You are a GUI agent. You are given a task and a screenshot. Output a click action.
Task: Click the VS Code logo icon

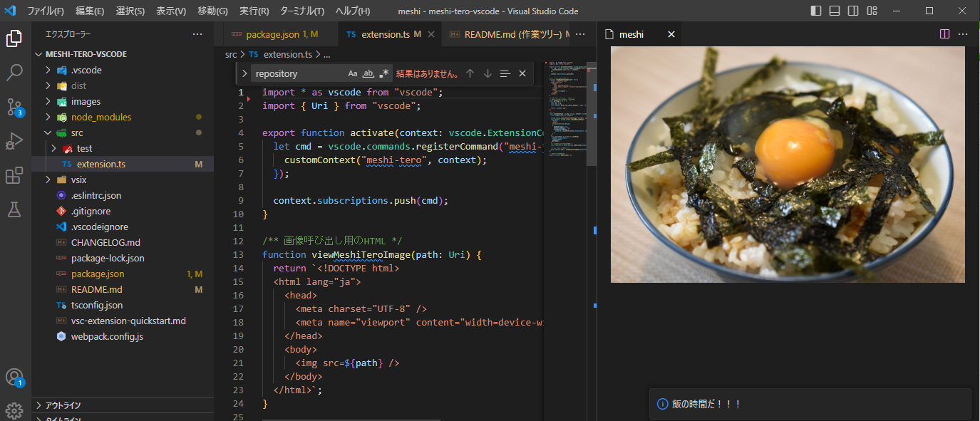point(10,11)
